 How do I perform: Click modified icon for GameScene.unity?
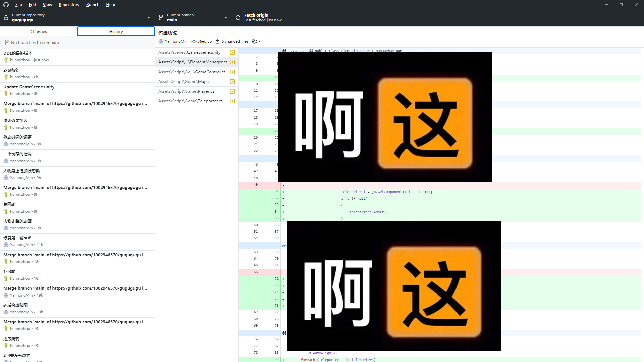pyautogui.click(x=232, y=52)
